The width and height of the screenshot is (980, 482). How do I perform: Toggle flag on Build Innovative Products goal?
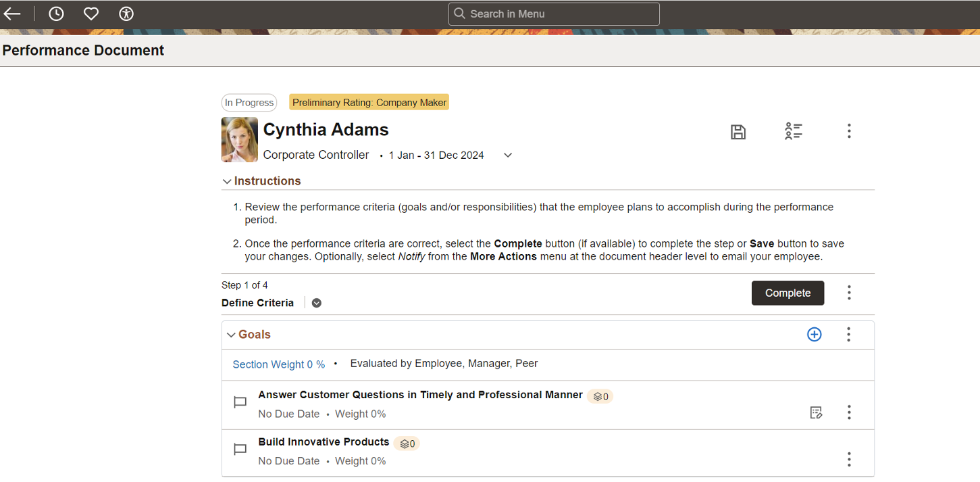(240, 450)
